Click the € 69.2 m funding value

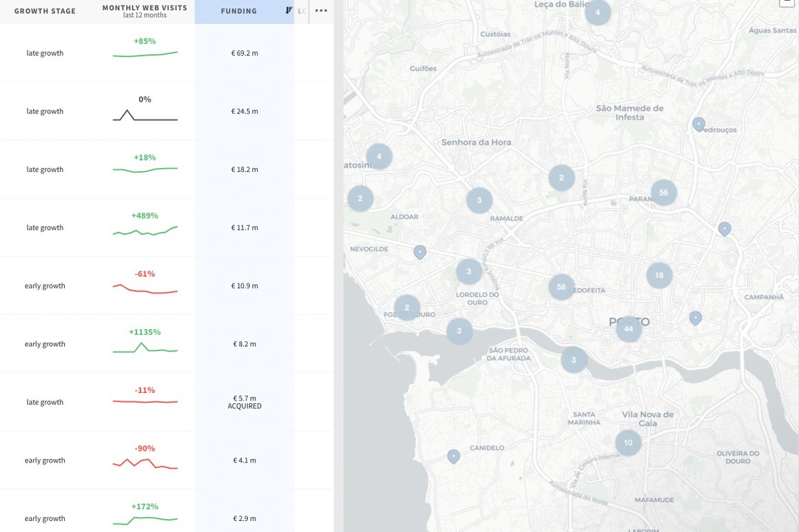(245, 53)
